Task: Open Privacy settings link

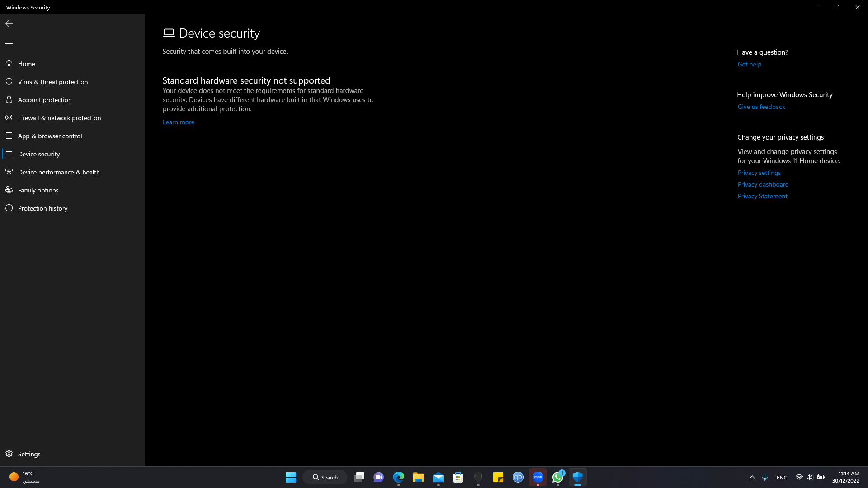Action: tap(759, 173)
